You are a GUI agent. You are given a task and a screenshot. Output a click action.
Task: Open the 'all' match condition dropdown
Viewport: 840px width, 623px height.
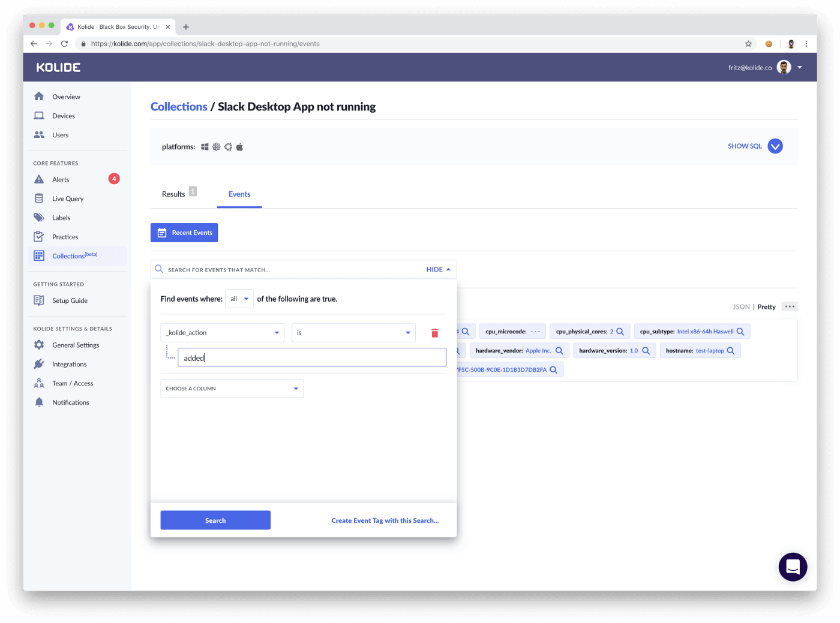pyautogui.click(x=239, y=298)
